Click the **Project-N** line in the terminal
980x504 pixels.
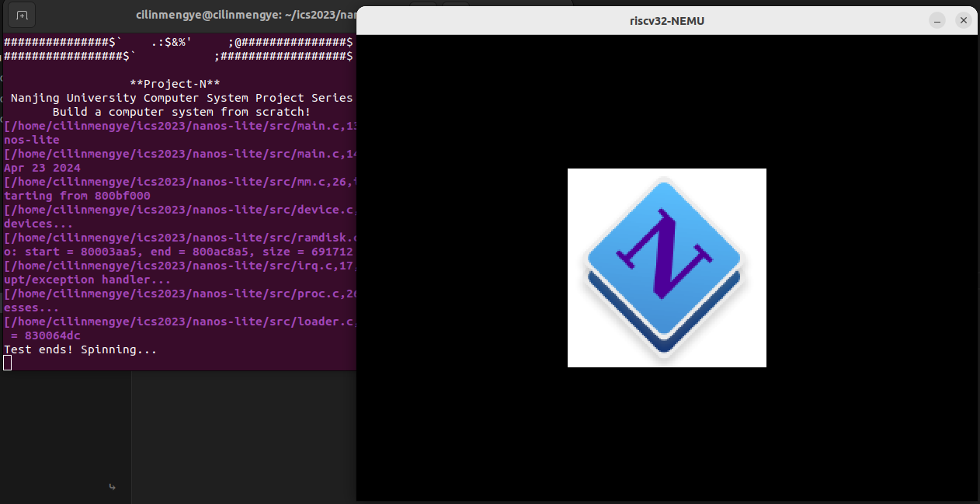175,84
